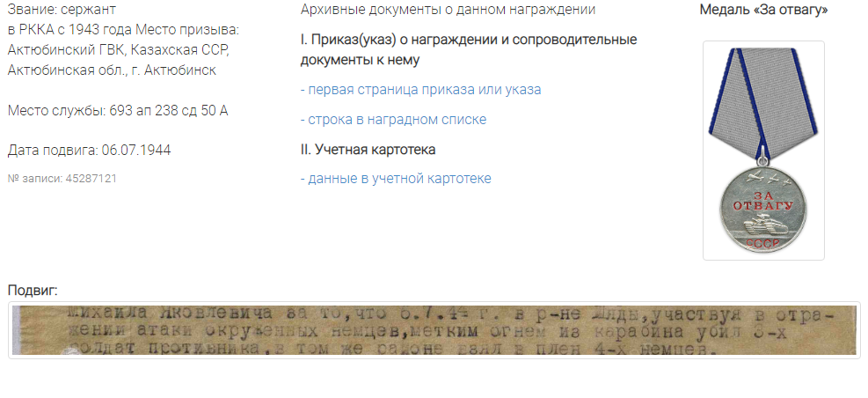Click the Место службы: 693 ап 238 сд 50 А text
The image size is (868, 398).
pyautogui.click(x=118, y=111)
